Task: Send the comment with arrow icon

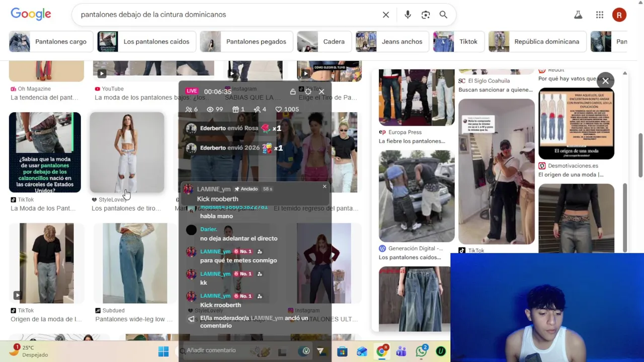Action: point(320,351)
